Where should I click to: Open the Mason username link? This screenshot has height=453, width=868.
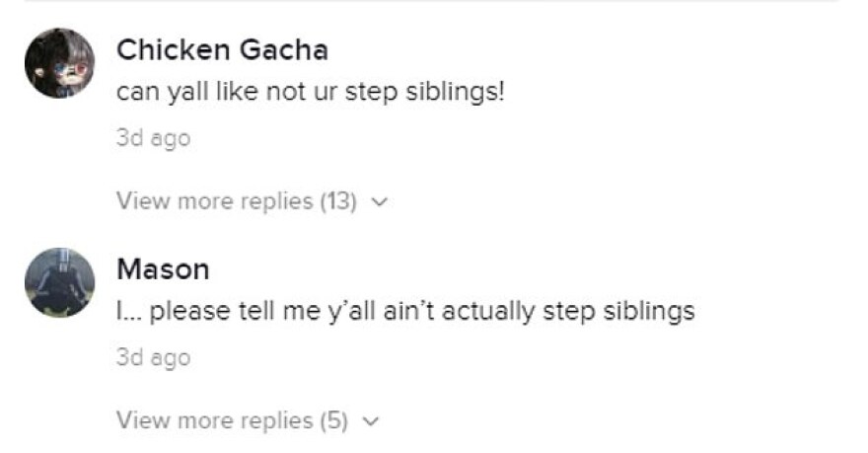[x=163, y=268]
